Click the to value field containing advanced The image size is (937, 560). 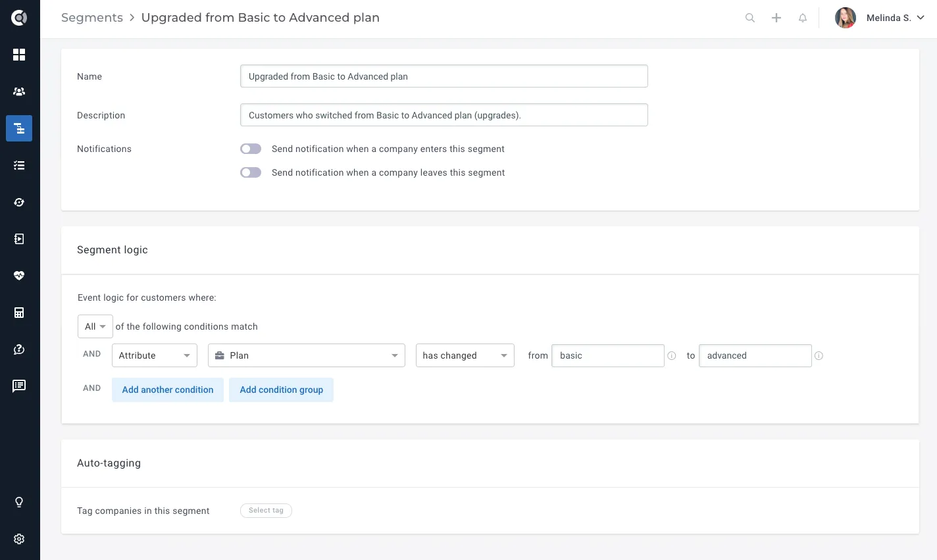(x=755, y=355)
